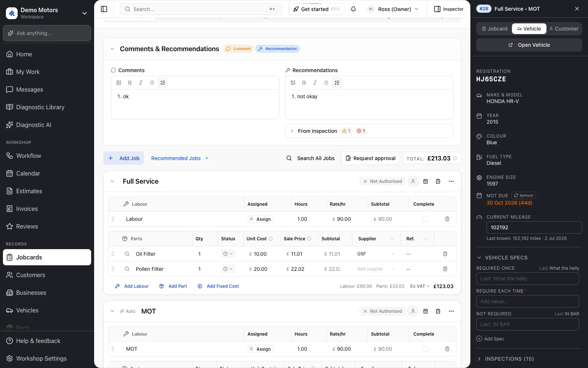Open Pollen Filter status dropdown
The width and height of the screenshot is (588, 368).
228,269
